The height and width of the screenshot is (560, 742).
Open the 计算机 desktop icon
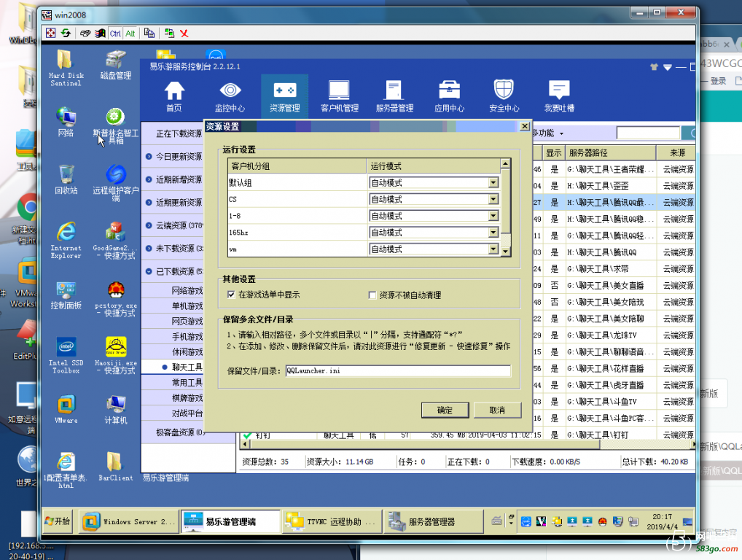tap(115, 410)
